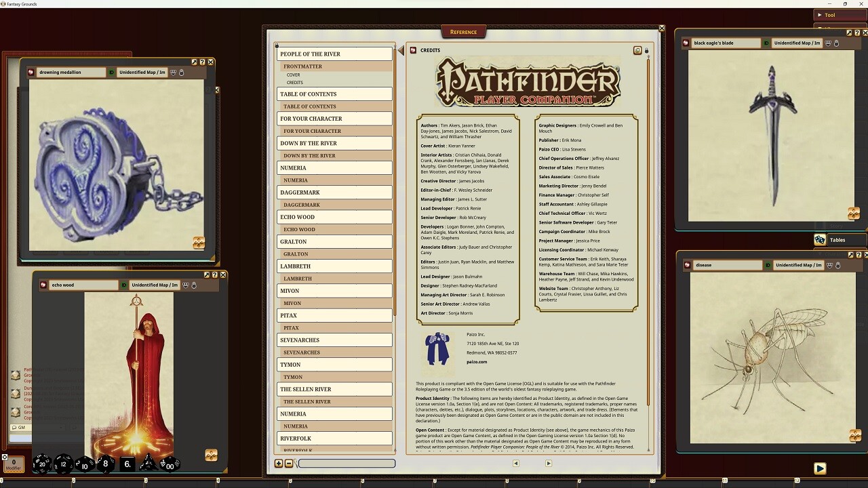
Task: Roll the d12 die in the dice tray
Action: pyautogui.click(x=63, y=464)
